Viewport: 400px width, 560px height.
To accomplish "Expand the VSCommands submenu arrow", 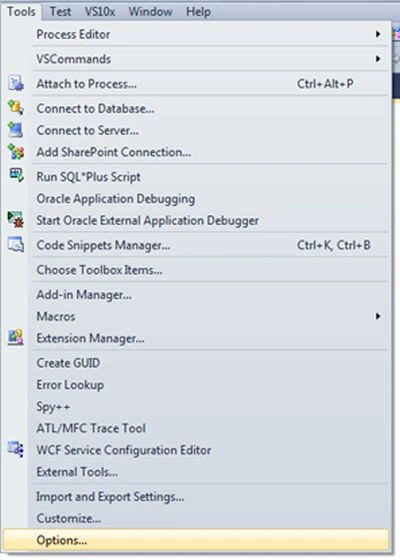I will (x=378, y=59).
